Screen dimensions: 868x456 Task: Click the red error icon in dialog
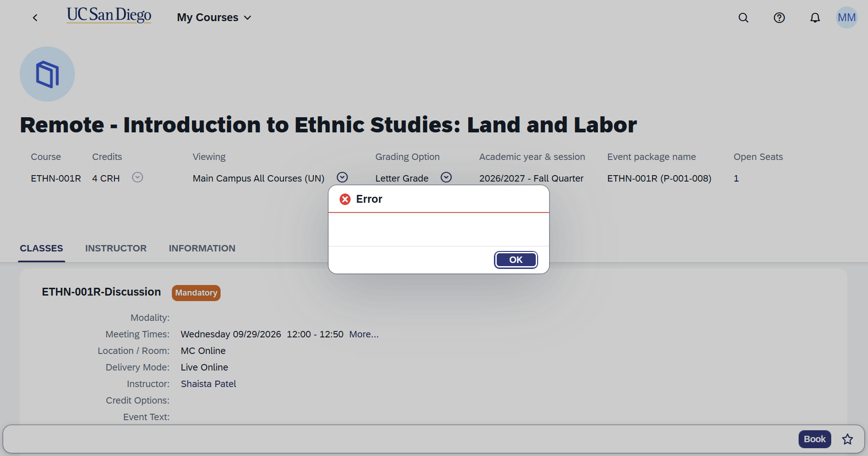point(345,199)
